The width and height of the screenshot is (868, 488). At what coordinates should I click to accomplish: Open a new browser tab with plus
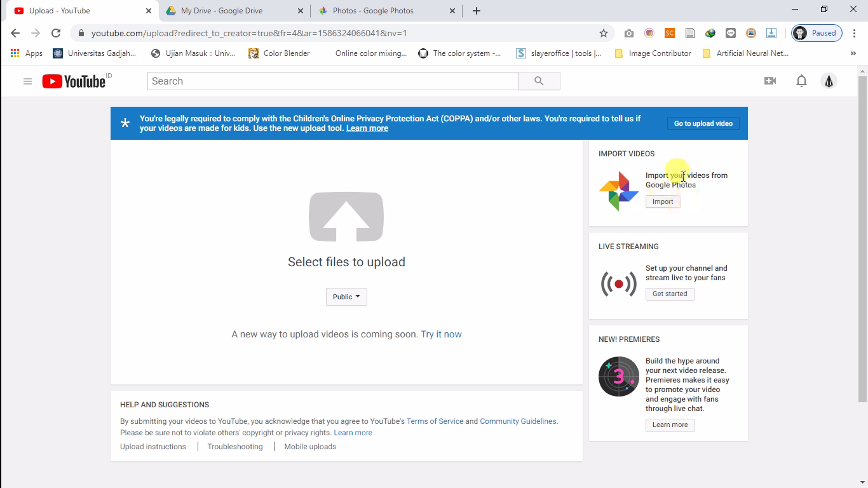click(x=476, y=11)
